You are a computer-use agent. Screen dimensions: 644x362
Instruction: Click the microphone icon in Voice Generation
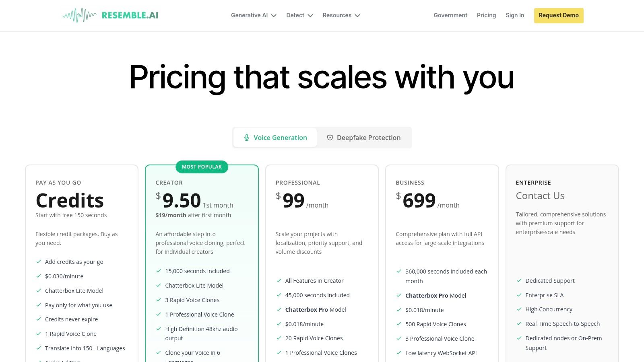(x=247, y=138)
